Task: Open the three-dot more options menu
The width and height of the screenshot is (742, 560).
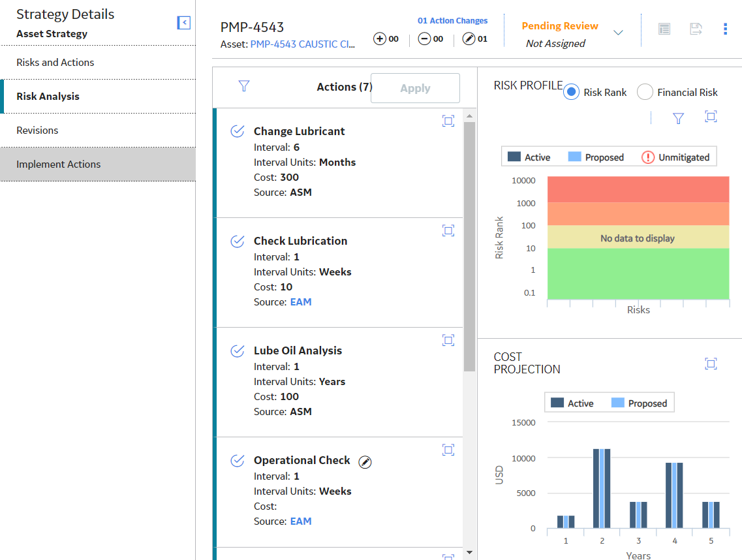Action: (x=725, y=29)
